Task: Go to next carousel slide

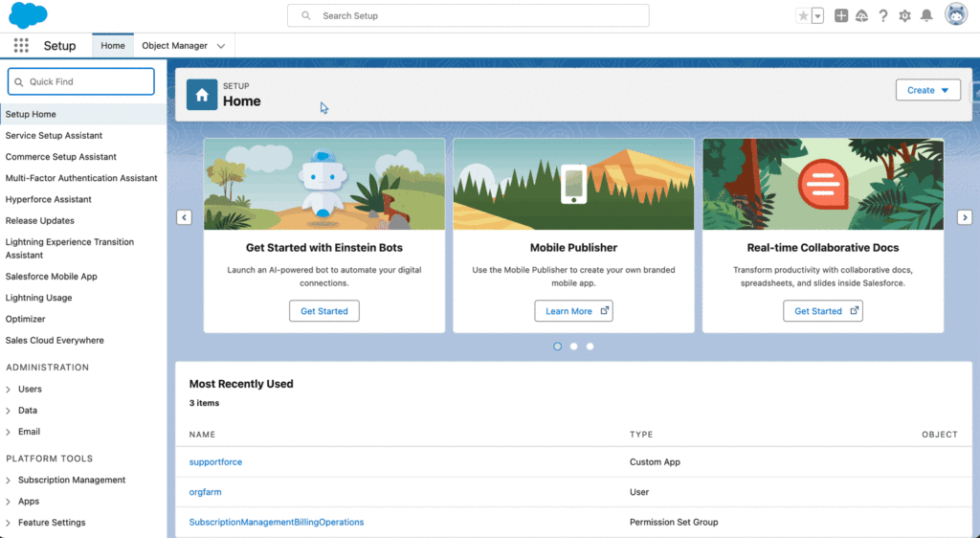Action: click(x=965, y=217)
